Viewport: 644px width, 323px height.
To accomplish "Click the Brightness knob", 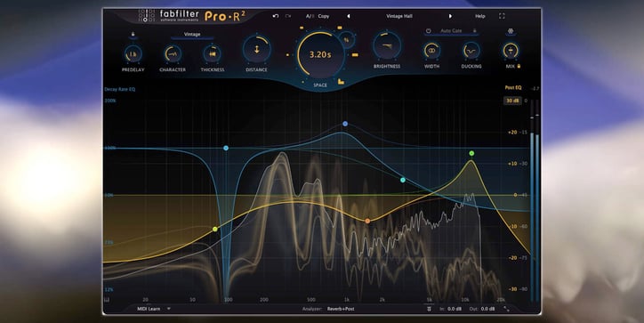I will point(387,46).
